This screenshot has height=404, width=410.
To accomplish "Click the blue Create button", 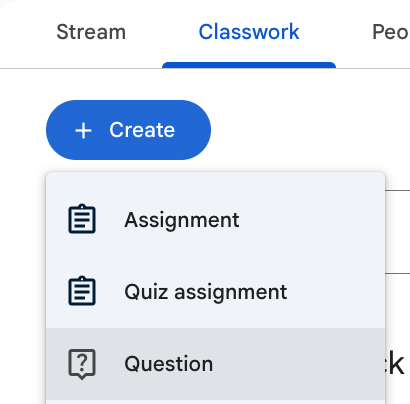I will (128, 130).
